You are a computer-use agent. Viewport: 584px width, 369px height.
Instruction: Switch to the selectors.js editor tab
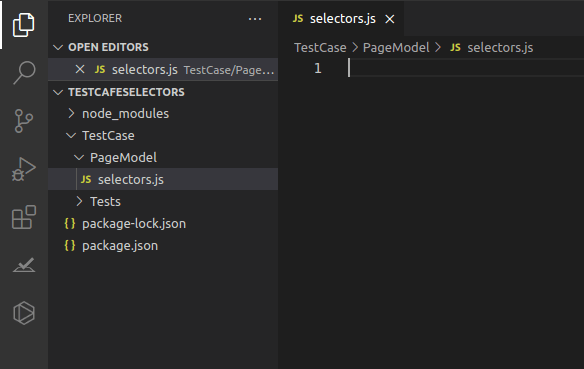pos(341,19)
